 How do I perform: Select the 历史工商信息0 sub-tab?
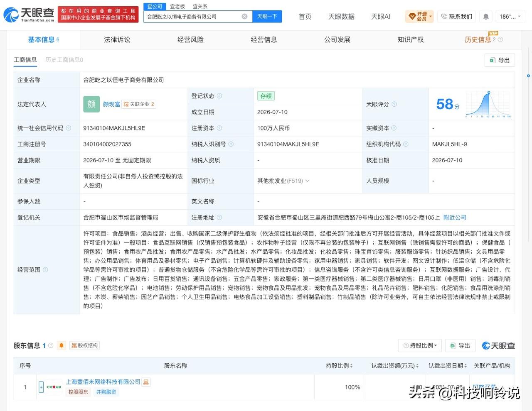64,60
